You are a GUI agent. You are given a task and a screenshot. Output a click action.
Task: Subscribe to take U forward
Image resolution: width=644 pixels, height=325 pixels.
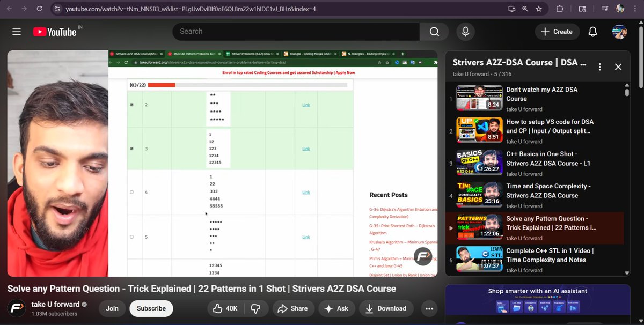click(151, 308)
